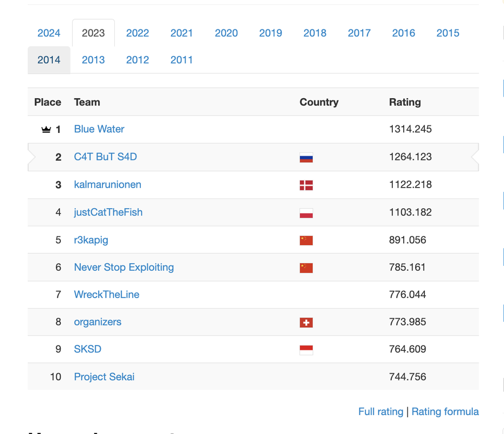
Task: Click the rating value 1264.123
Action: 410,157
